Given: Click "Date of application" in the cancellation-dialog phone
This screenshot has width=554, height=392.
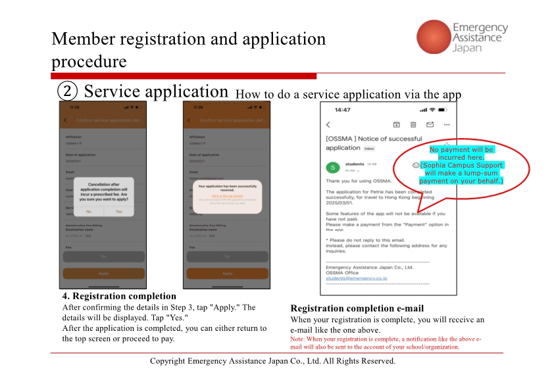Looking at the screenshot, I should coord(80,155).
